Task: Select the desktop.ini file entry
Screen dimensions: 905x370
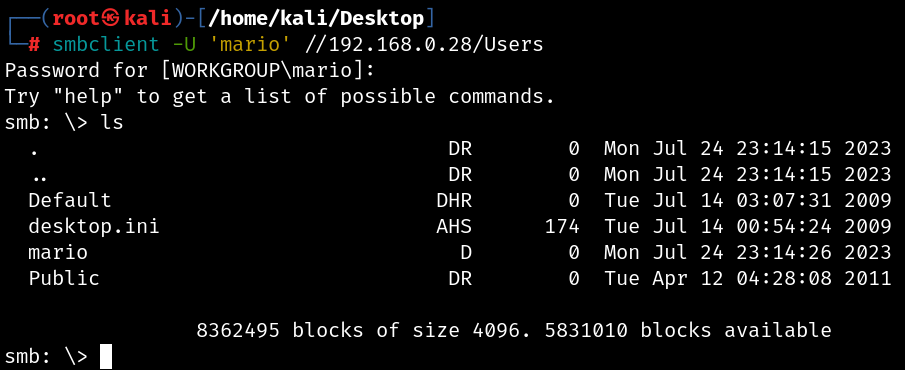Action: (94, 226)
